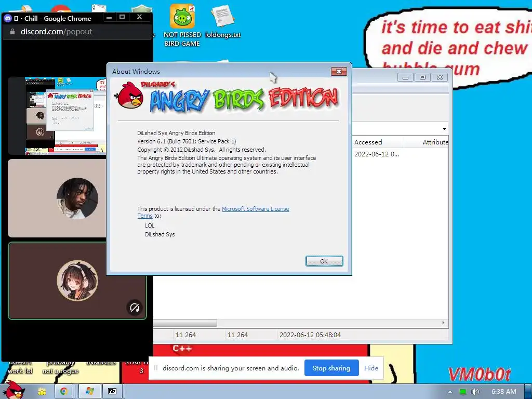Click the lock icon in Chrome address bar
Viewport: 532px width, 399px height.
(x=12, y=32)
